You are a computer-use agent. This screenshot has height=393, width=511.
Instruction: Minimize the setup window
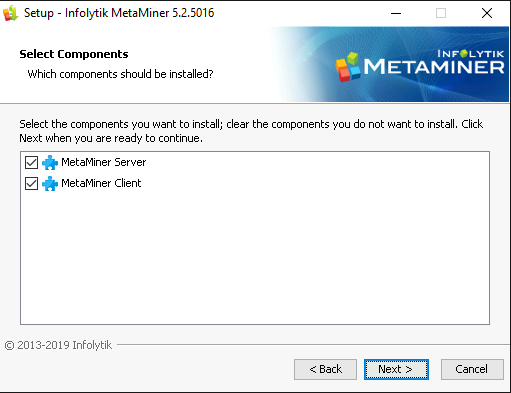[396, 13]
